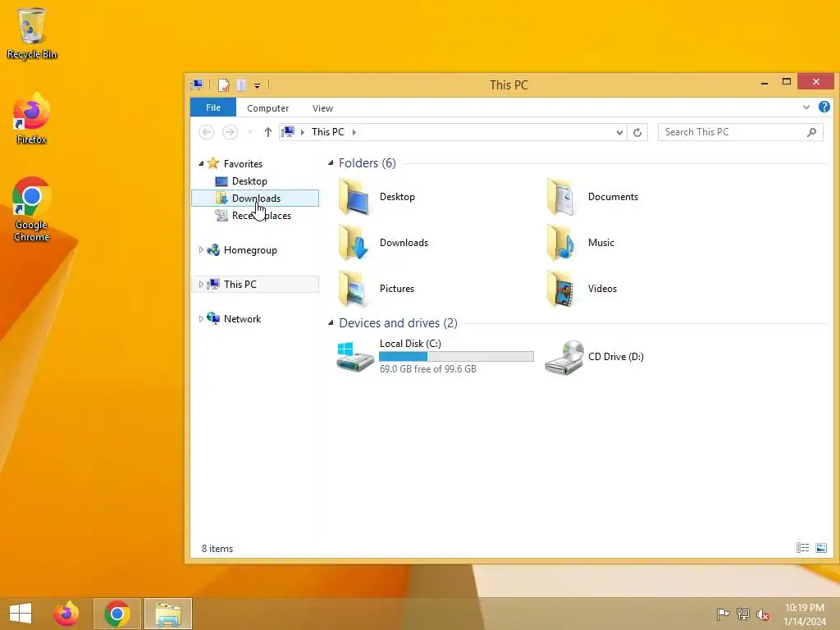
Task: Click This PC in the address bar
Action: pos(328,132)
